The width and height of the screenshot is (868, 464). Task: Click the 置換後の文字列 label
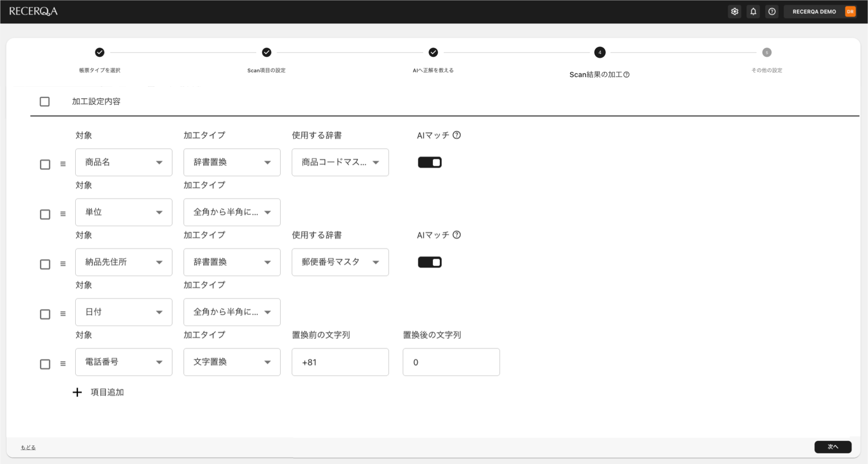pos(432,335)
